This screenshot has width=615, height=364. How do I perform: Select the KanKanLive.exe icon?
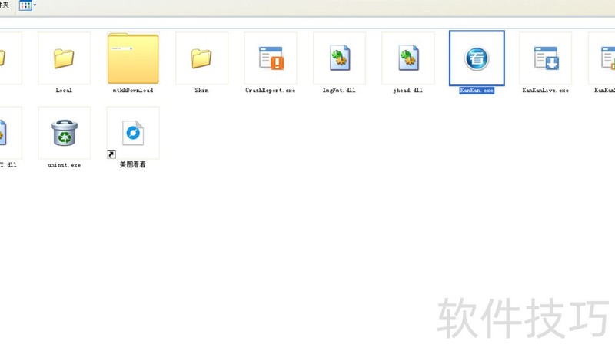(x=546, y=58)
